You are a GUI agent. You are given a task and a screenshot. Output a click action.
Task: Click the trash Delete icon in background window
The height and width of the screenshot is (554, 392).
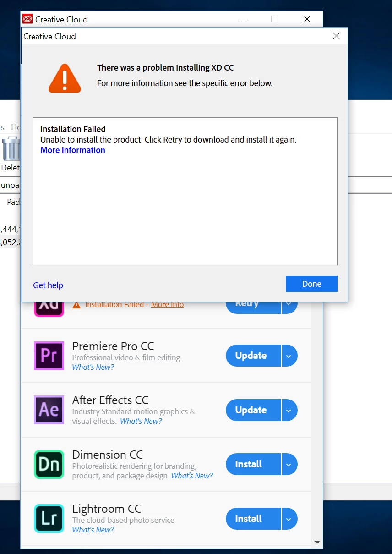(x=11, y=148)
